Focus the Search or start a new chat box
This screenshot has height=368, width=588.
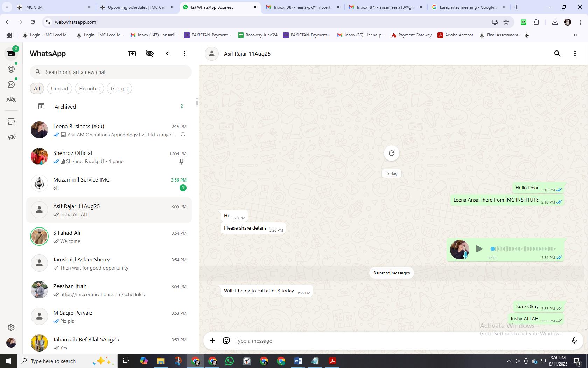pyautogui.click(x=111, y=72)
